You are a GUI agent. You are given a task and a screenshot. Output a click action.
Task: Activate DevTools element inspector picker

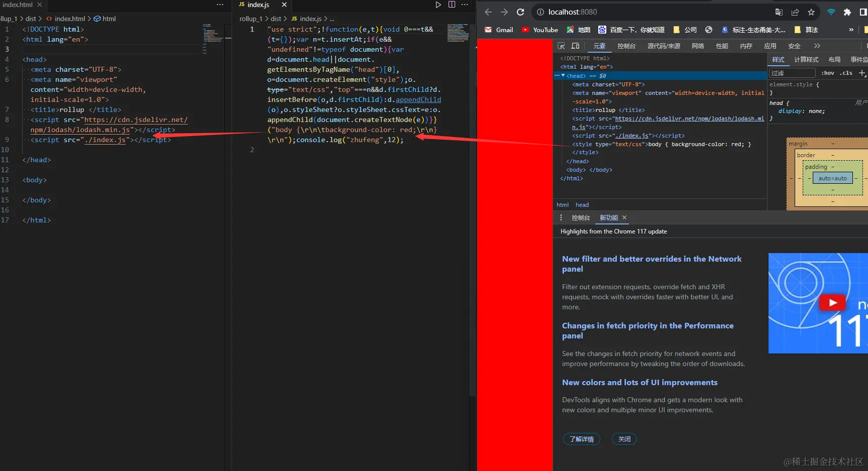[x=562, y=46]
